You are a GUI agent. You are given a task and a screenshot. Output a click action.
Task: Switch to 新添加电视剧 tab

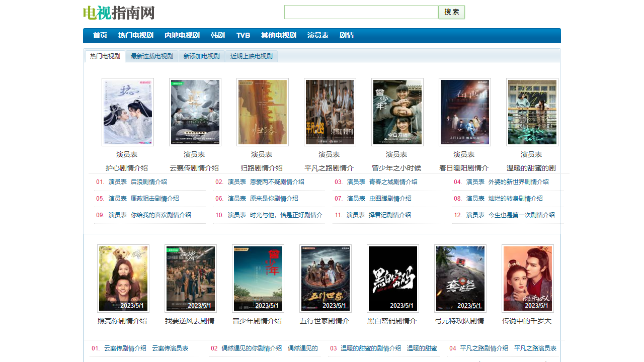pos(201,56)
